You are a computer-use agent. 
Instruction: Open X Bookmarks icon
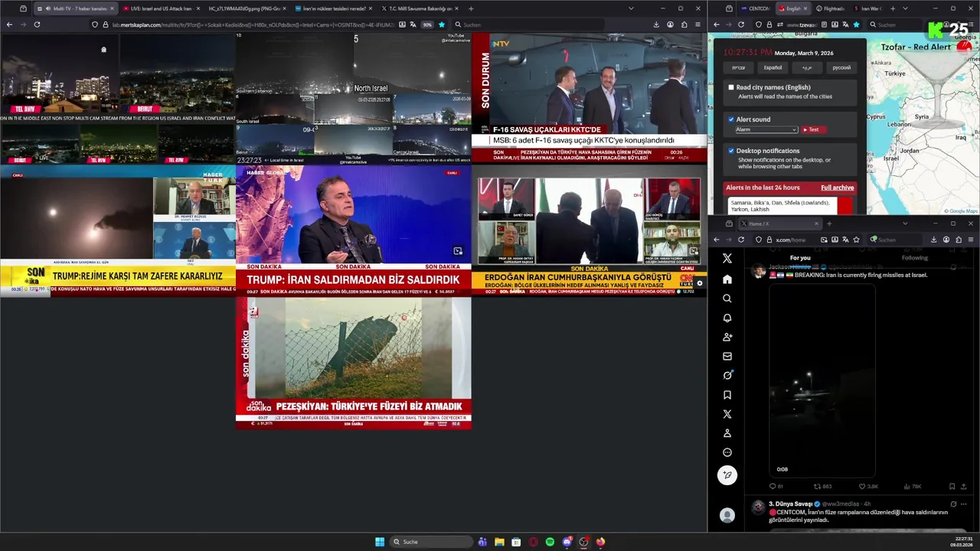coord(727,395)
